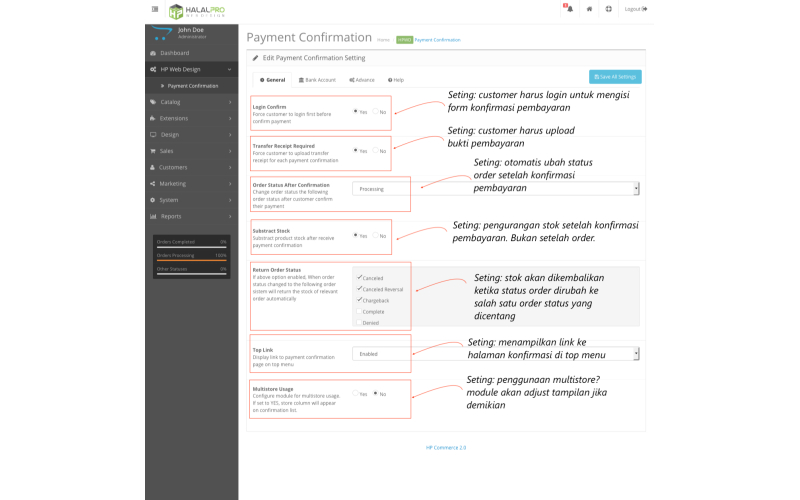The height and width of the screenshot is (500, 800).
Task: Check Denied return order status
Action: click(359, 322)
